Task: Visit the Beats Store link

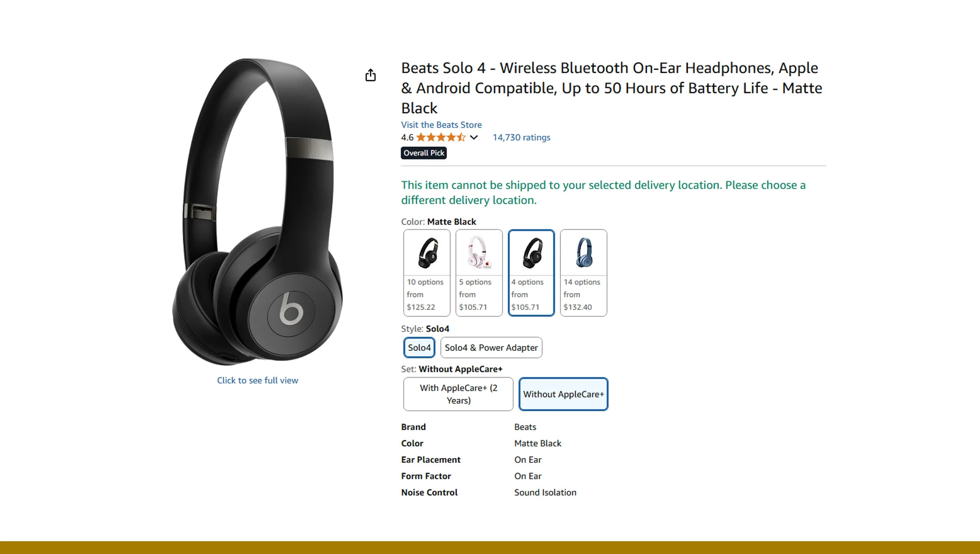Action: coord(441,125)
